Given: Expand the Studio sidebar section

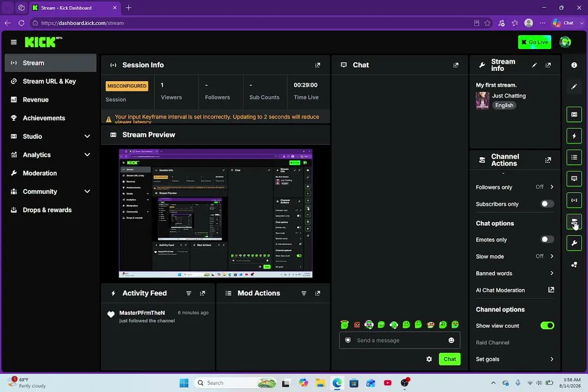Looking at the screenshot, I should (x=87, y=136).
